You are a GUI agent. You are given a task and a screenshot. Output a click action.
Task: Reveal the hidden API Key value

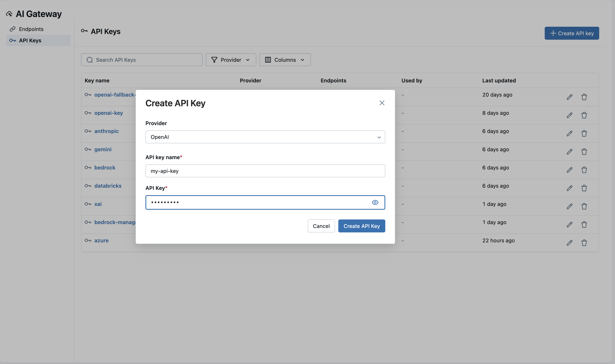point(375,202)
